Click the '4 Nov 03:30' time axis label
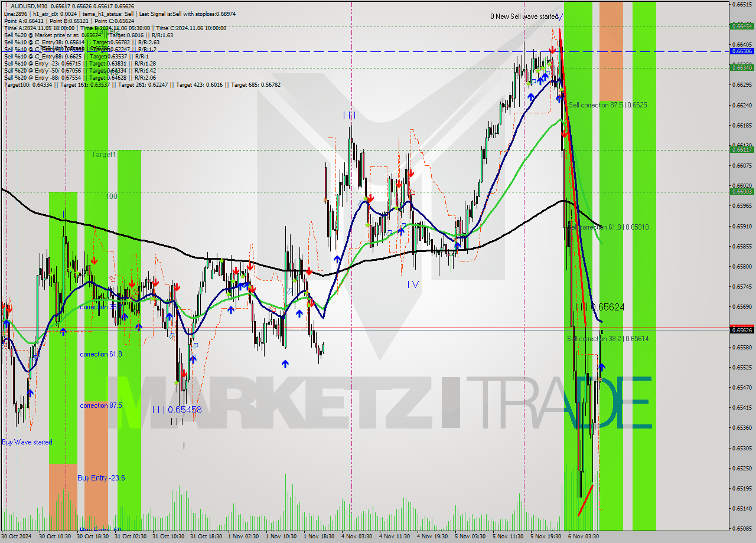756x543 pixels. tap(357, 537)
